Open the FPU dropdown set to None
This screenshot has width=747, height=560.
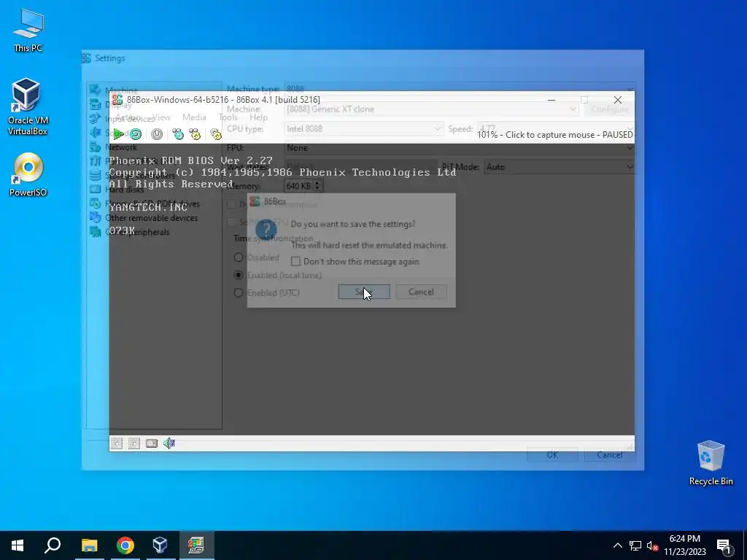(460, 148)
